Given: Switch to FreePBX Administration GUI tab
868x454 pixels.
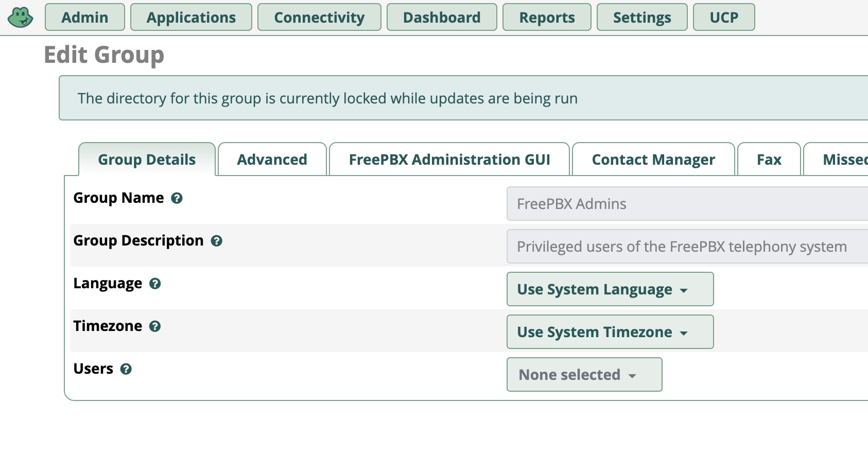Looking at the screenshot, I should 449,160.
